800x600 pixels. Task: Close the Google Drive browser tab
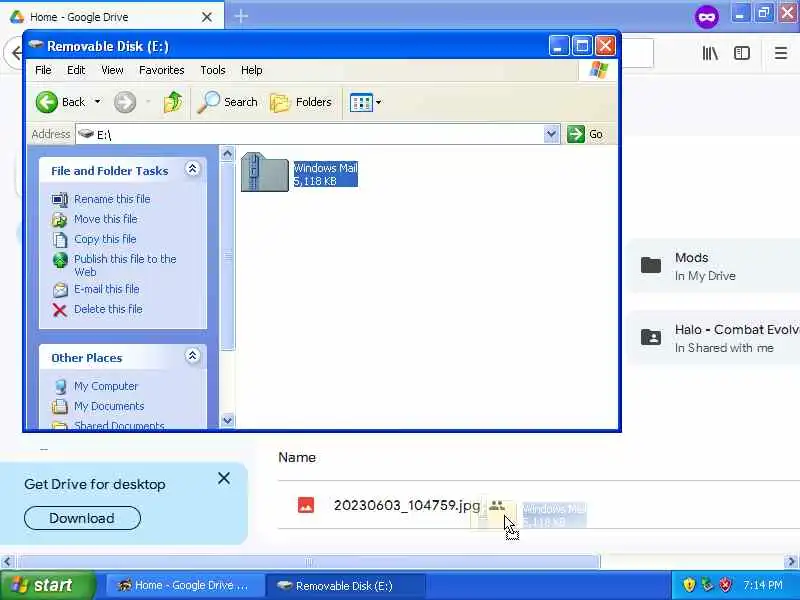click(x=207, y=17)
